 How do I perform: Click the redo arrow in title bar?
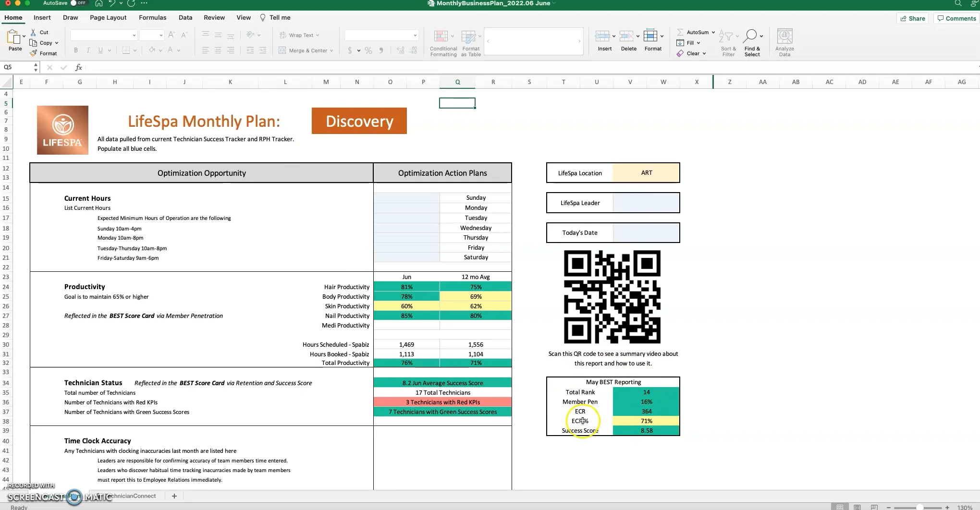tap(131, 3)
